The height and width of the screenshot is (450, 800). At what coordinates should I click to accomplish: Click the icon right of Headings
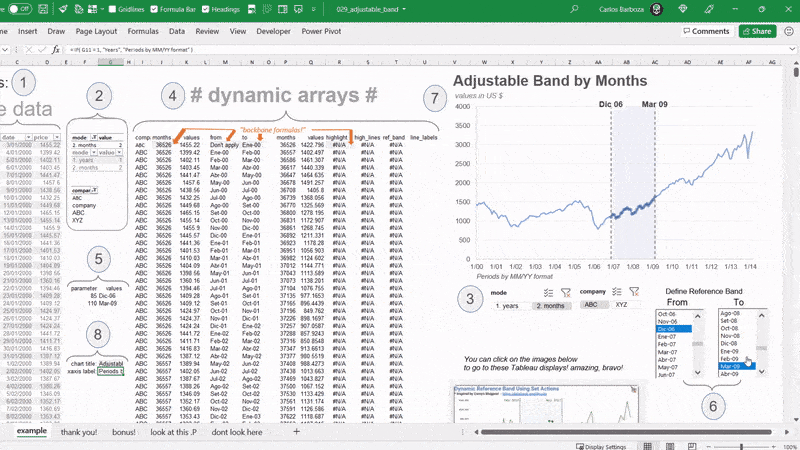click(252, 9)
